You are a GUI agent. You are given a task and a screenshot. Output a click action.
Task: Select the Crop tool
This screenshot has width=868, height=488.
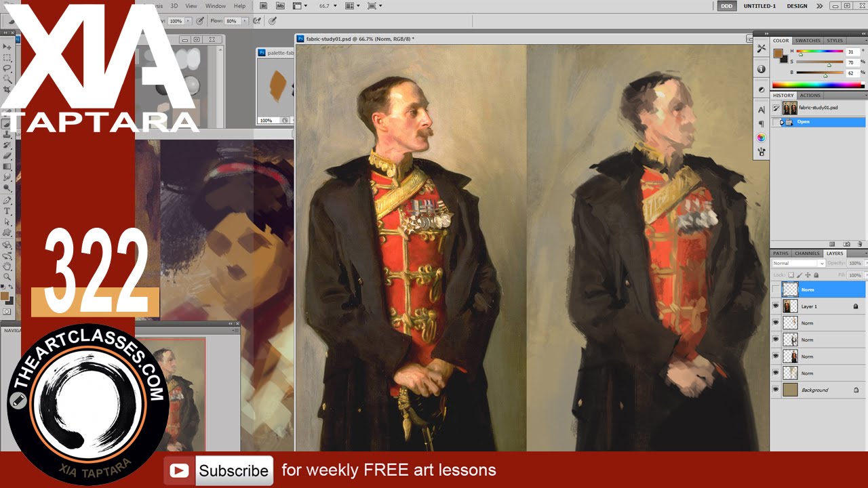click(x=7, y=89)
